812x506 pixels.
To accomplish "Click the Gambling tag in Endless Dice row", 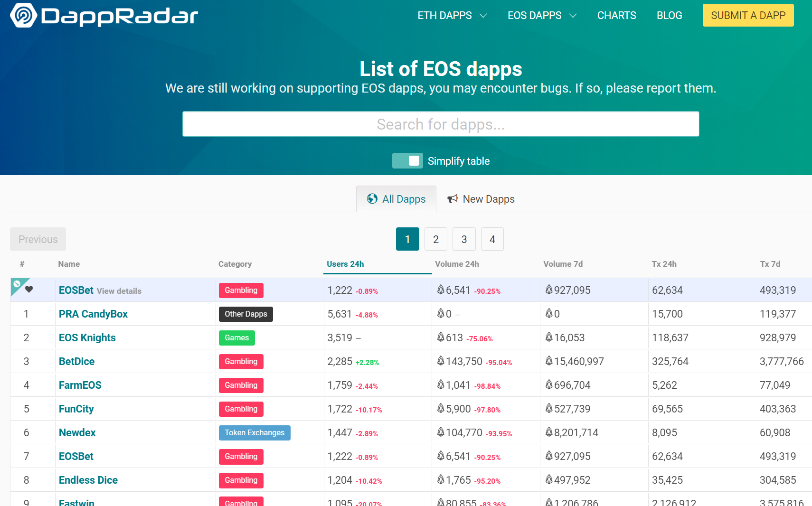I will pyautogui.click(x=241, y=480).
